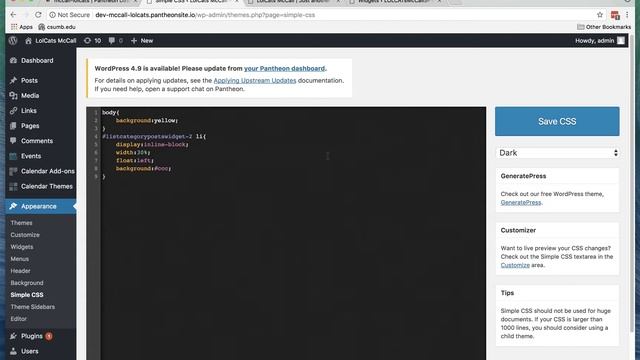Click the Comments speech bubble icon in sidebar
The height and width of the screenshot is (360, 640).
(x=13, y=141)
